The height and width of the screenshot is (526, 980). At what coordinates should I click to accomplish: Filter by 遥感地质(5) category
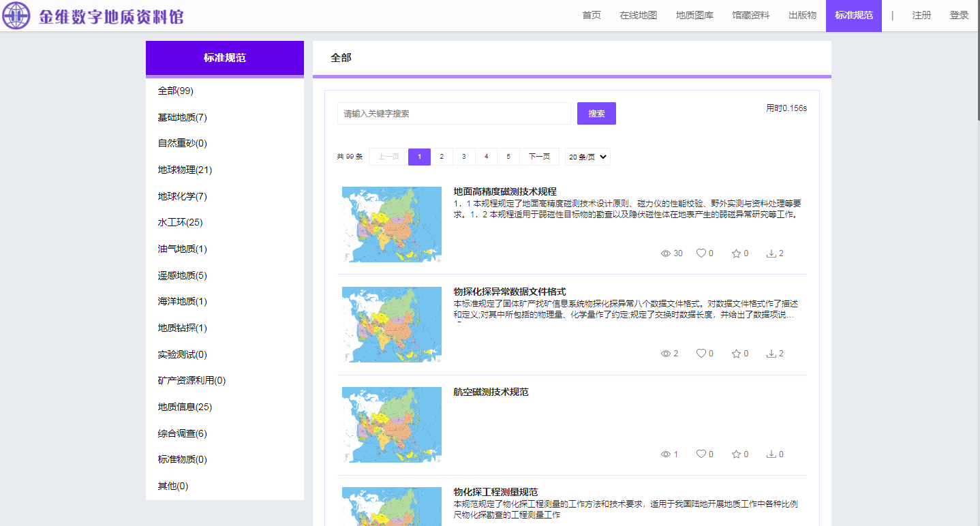point(182,275)
